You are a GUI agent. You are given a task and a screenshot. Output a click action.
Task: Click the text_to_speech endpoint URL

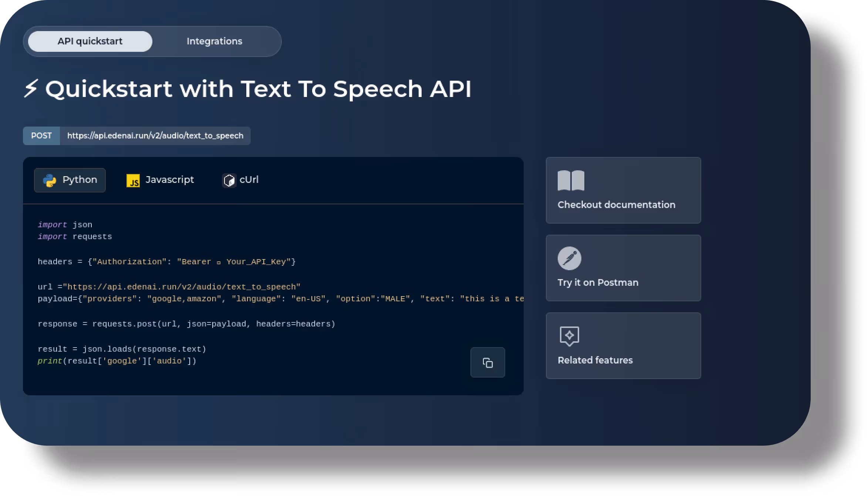[155, 136]
